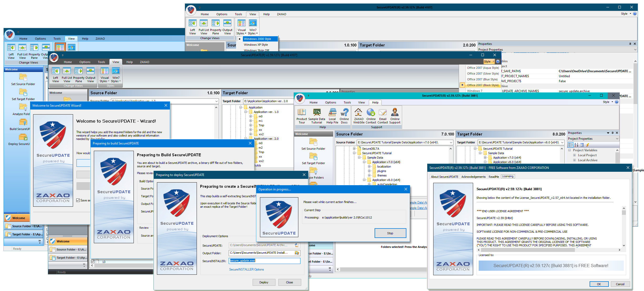Click Set Source Folder in blue-themed sidebar
Image resolution: width=644 pixels, height=291 pixels.
point(23,80)
